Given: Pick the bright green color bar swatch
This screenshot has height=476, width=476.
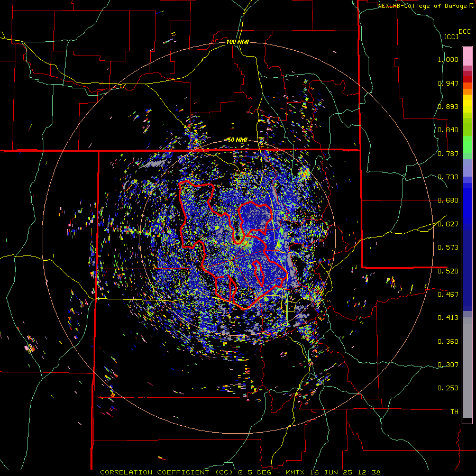Looking at the screenshot, I should [x=467, y=144].
